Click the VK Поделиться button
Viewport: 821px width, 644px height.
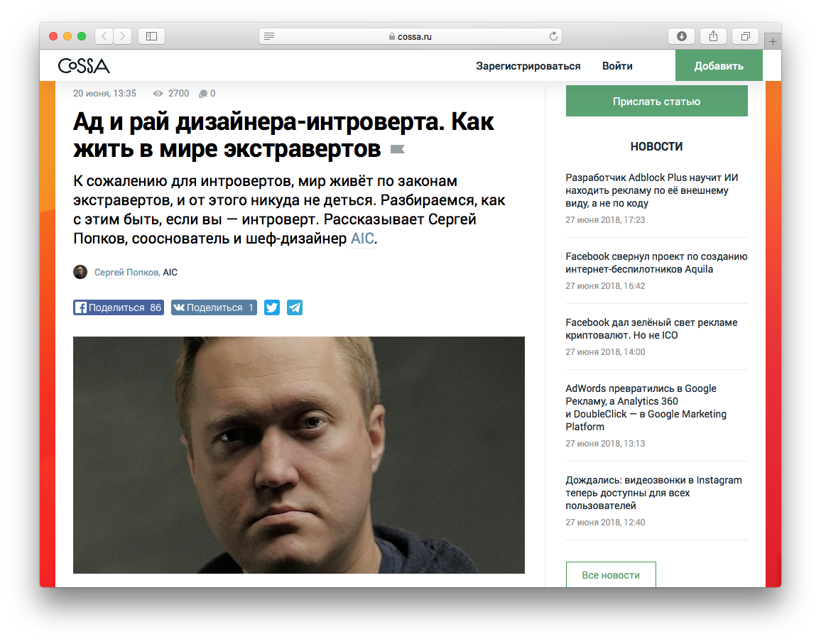click(214, 307)
